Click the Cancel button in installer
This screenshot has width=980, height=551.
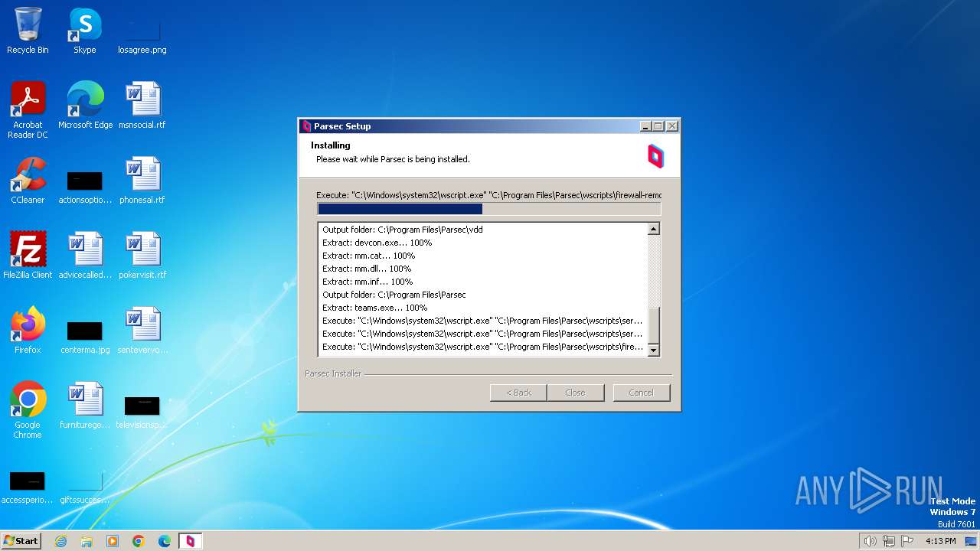642,393
